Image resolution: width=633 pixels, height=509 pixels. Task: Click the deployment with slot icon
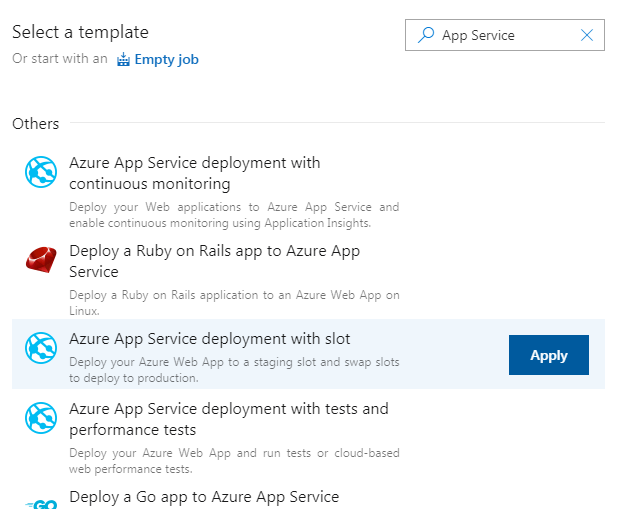(x=41, y=348)
